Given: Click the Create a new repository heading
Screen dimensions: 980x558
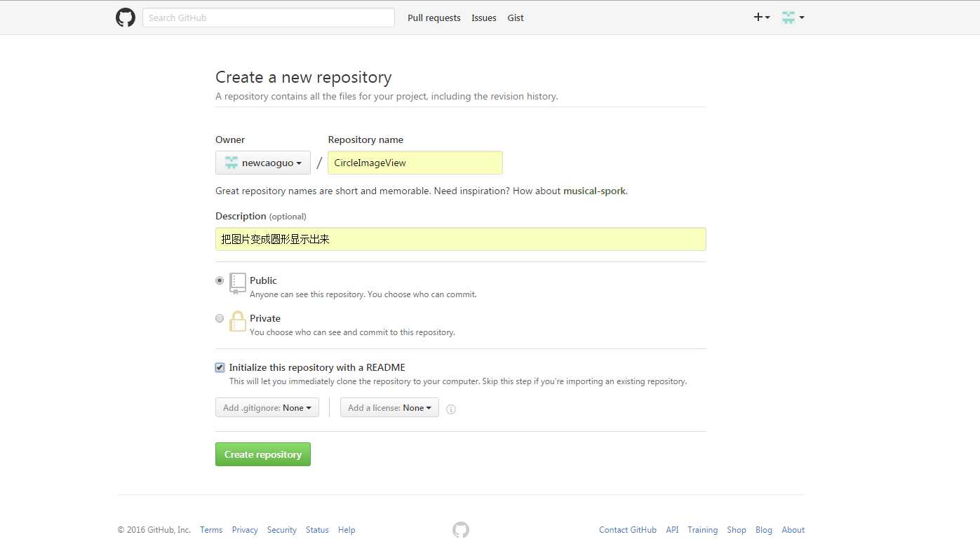Looking at the screenshot, I should pos(304,78).
